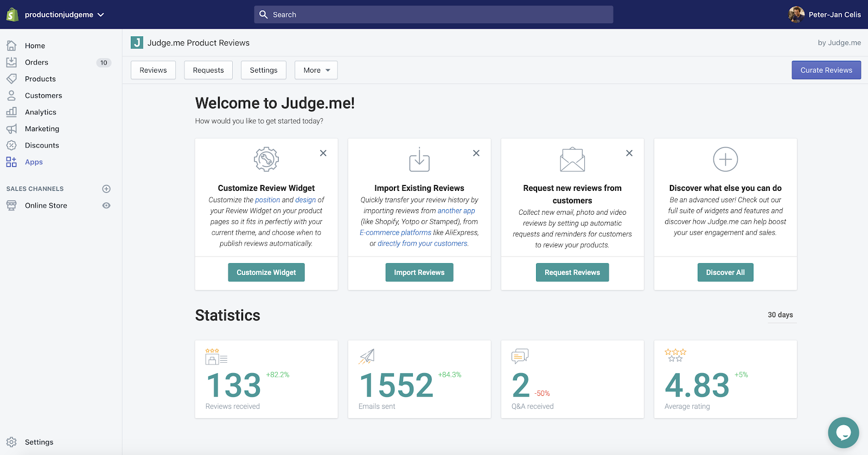View Online Store using the eye icon
Screen dimensions: 868x455
(106, 206)
